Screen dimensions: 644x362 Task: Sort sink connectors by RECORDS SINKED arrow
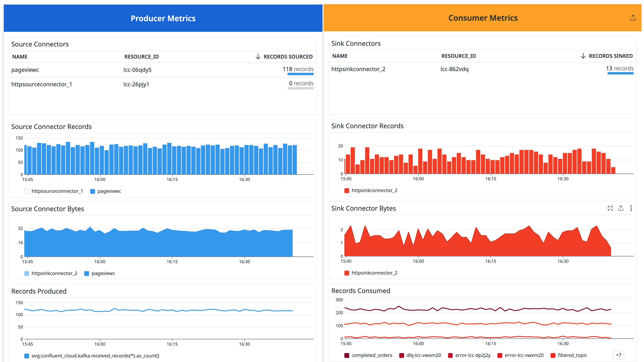[583, 56]
